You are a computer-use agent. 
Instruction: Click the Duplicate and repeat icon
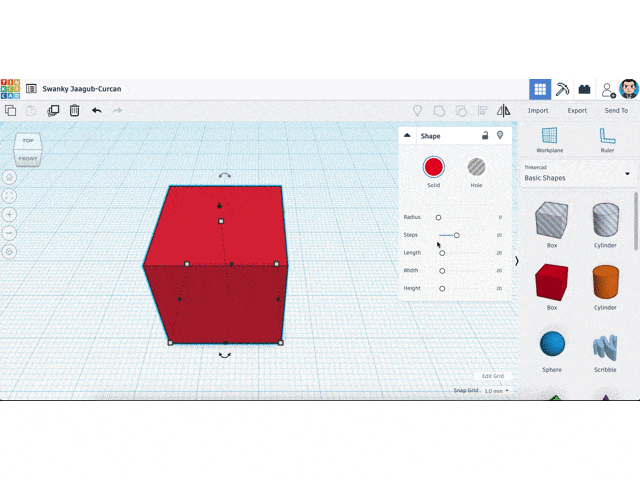click(54, 111)
